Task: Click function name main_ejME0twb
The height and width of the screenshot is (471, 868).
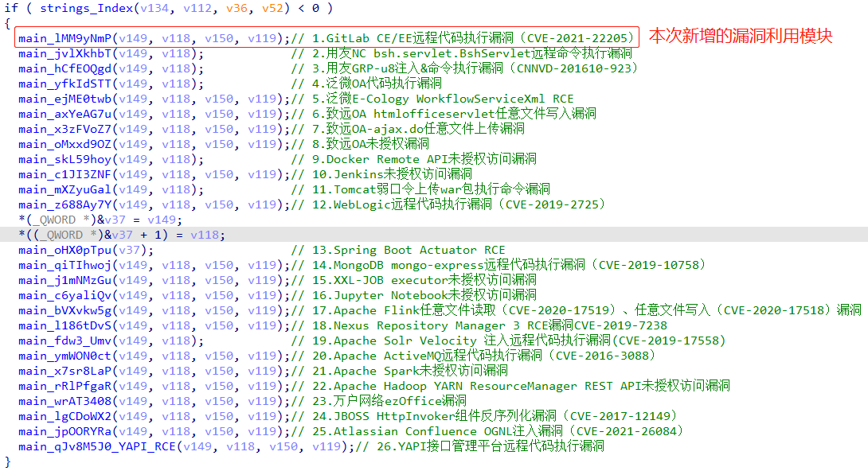Action: click(x=65, y=99)
